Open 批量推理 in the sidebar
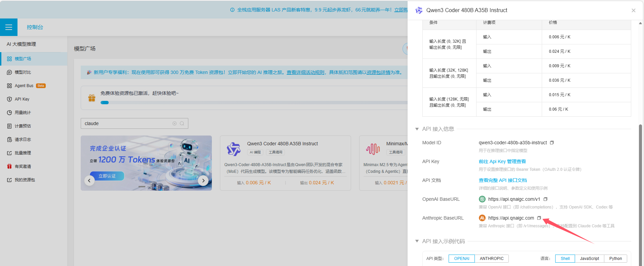 [x=34, y=153]
